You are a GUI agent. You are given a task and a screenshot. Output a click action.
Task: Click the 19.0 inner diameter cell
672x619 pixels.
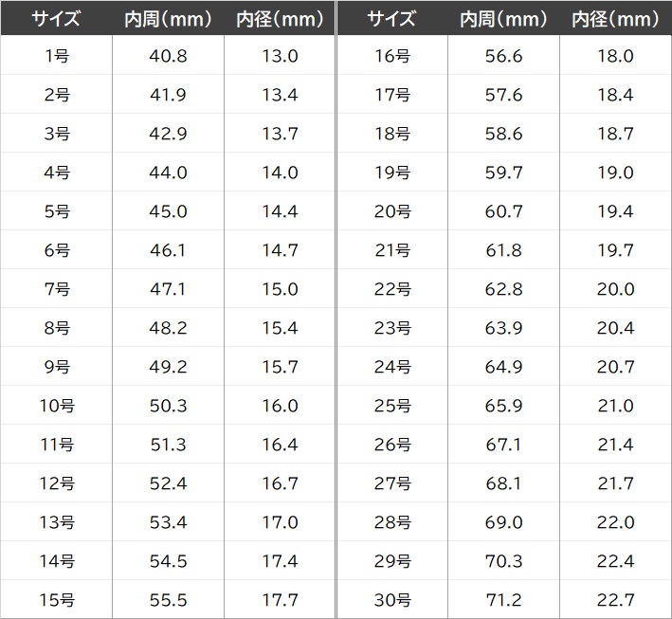point(616,173)
